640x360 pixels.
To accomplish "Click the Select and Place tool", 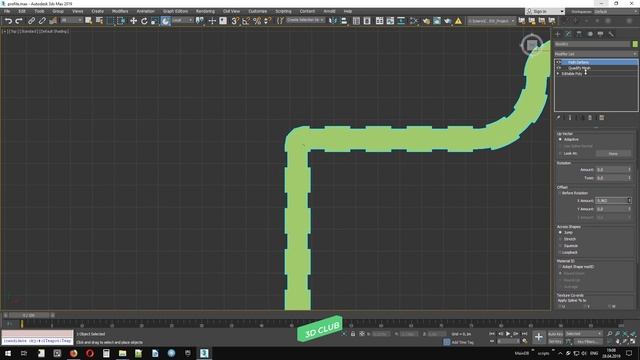I will coord(165,21).
